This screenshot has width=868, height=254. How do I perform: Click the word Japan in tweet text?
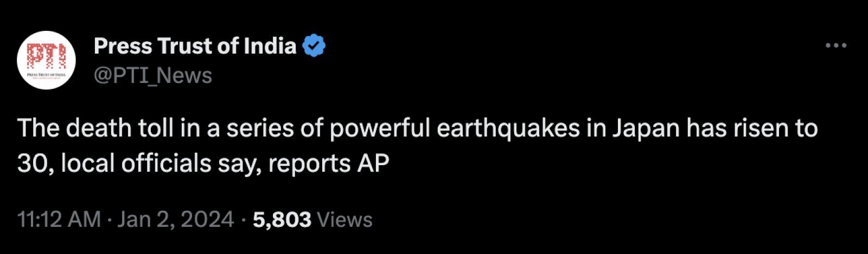(647, 129)
